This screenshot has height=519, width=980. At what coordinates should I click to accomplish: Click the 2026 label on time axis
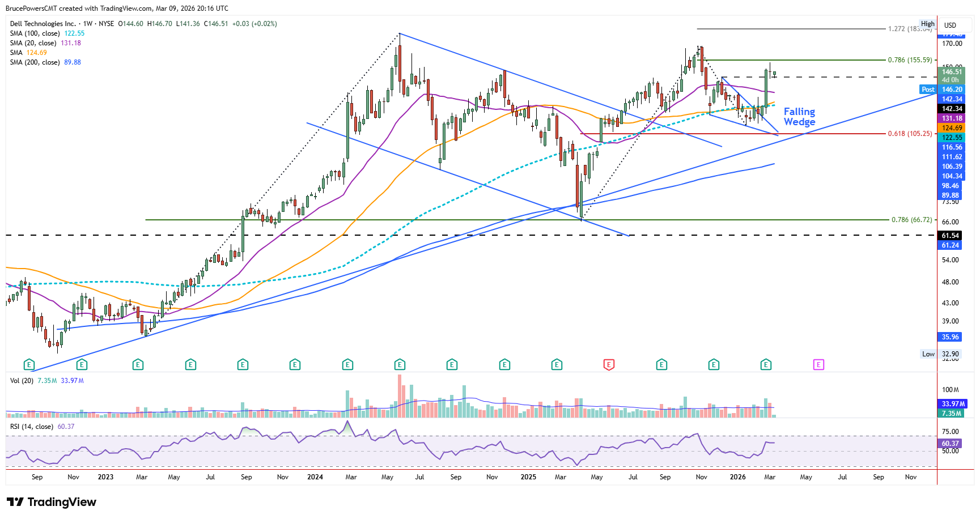pyautogui.click(x=738, y=477)
